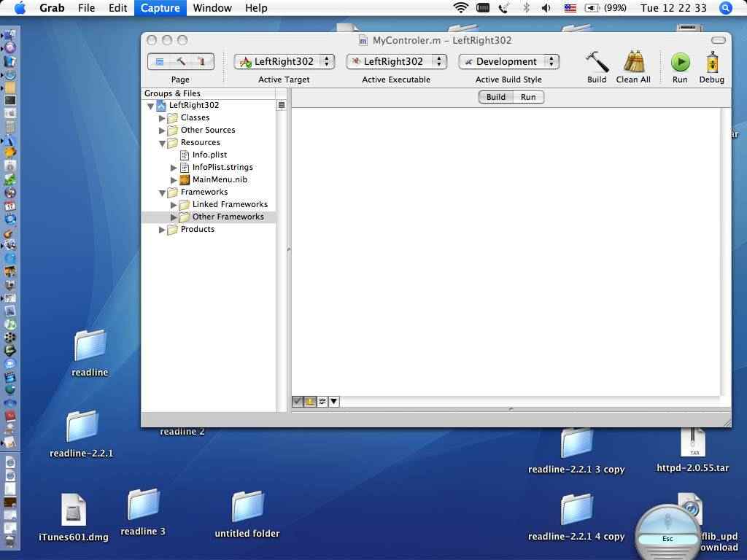Open the Window menu
The width and height of the screenshot is (747, 560).
tap(212, 7)
